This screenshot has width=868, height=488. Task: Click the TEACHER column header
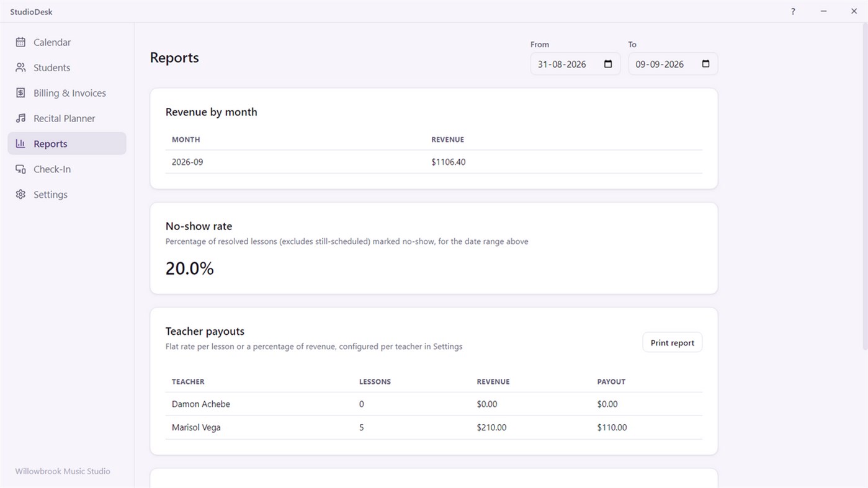(188, 382)
